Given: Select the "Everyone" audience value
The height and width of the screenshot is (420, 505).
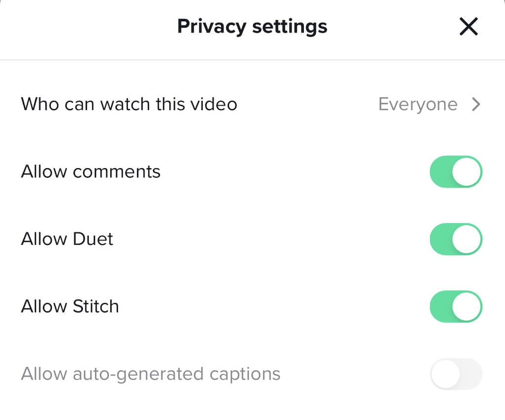Looking at the screenshot, I should click(417, 104).
